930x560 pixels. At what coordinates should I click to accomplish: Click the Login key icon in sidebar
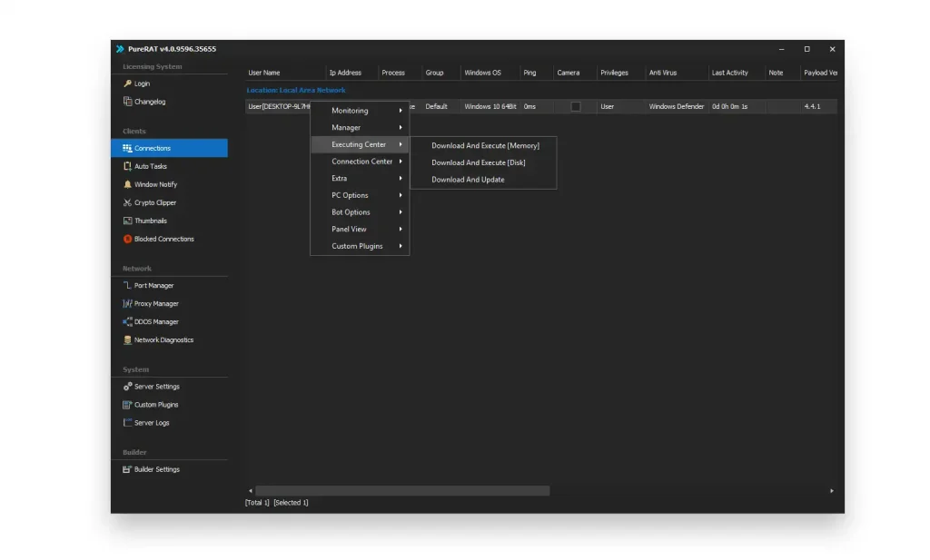(127, 84)
